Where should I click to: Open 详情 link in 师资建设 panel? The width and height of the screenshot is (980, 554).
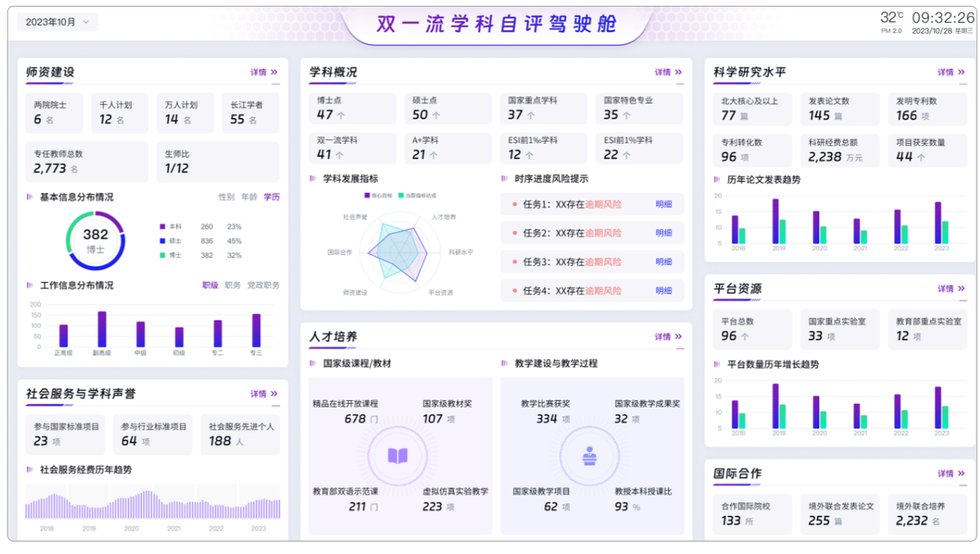264,72
